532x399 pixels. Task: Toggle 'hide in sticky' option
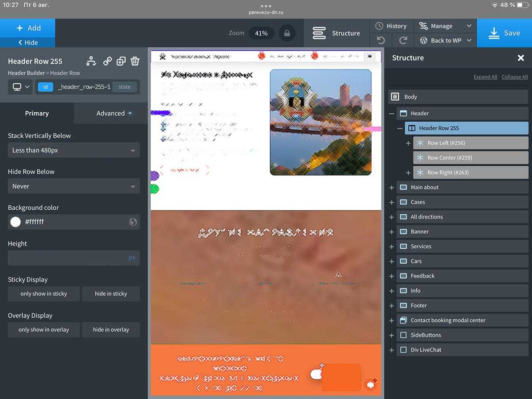click(111, 294)
